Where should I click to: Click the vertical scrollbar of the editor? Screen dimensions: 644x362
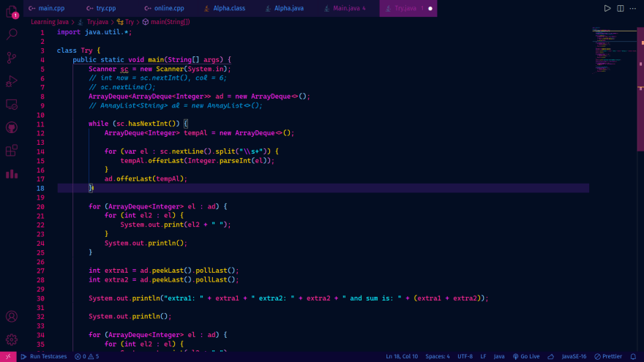click(x=640, y=90)
